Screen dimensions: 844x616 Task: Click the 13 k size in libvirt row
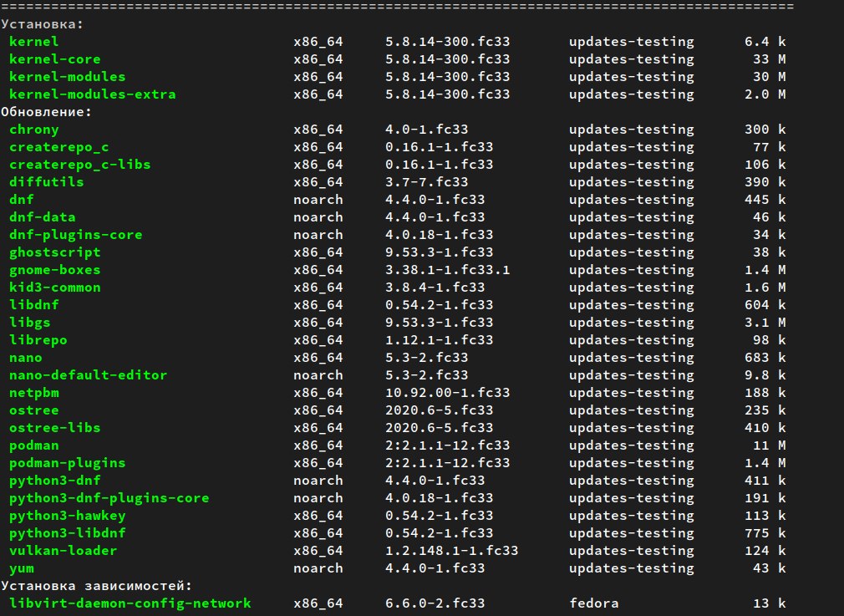click(x=769, y=603)
